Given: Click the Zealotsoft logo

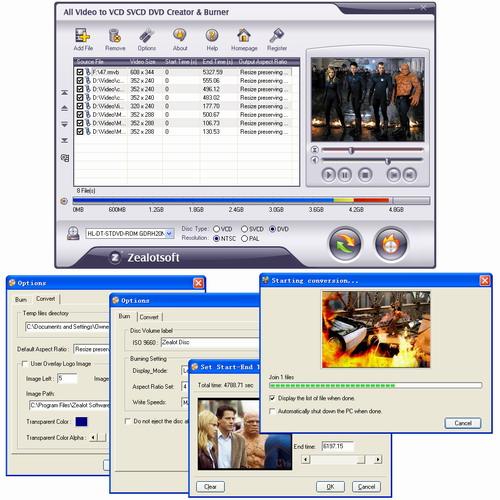Looking at the screenshot, I should click(x=145, y=257).
